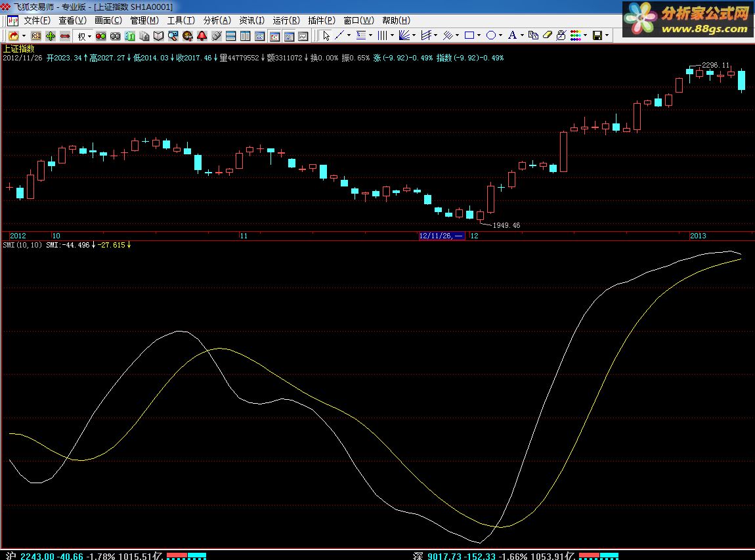Screen dimensions: 755x560
Task: Open the red alarm bell icon
Action: (x=202, y=35)
